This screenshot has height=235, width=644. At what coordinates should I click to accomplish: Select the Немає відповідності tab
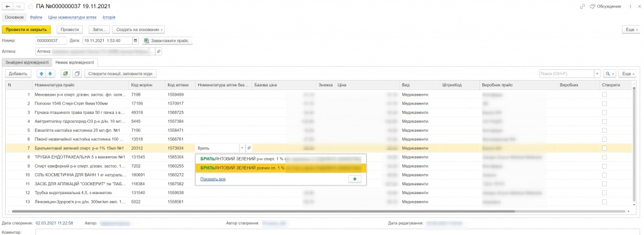pyautogui.click(x=75, y=62)
